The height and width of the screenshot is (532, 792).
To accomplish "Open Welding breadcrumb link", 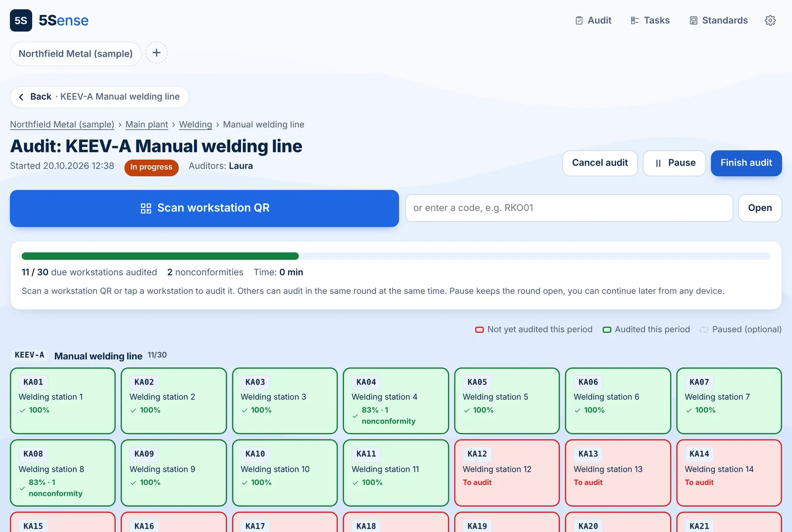I will coord(195,125).
